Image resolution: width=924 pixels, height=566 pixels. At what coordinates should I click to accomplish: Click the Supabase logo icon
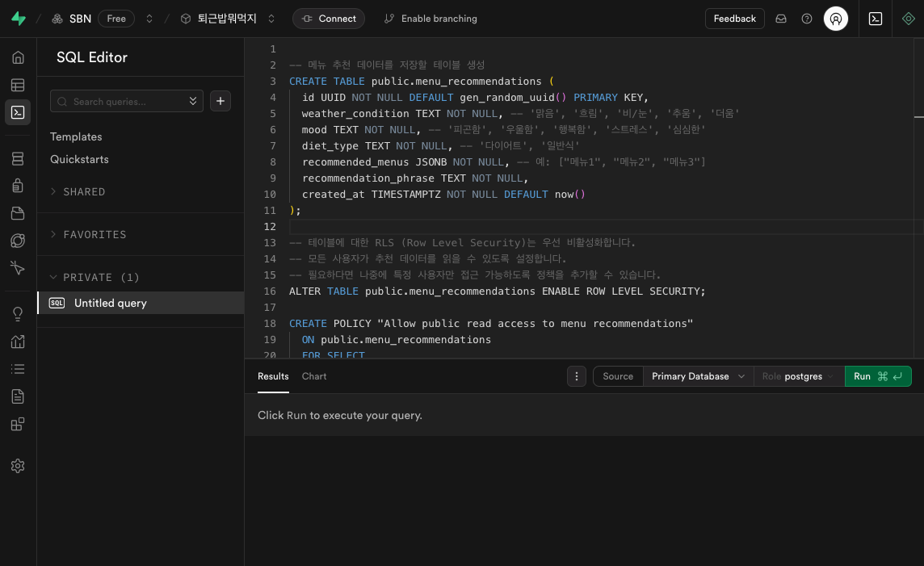(19, 19)
